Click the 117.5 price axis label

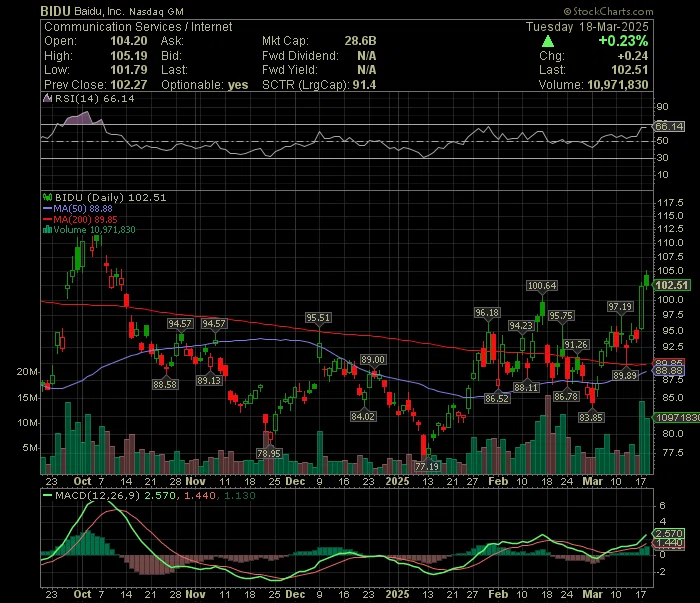coord(670,203)
